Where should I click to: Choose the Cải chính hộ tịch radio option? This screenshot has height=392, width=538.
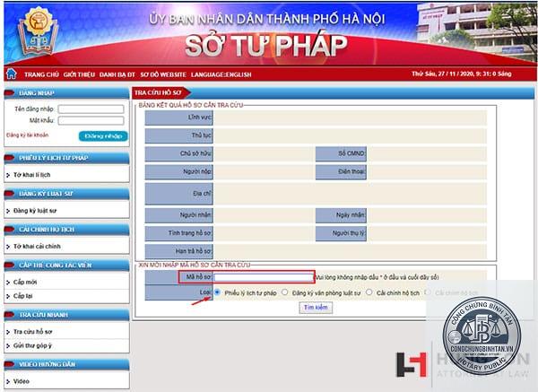(x=369, y=292)
